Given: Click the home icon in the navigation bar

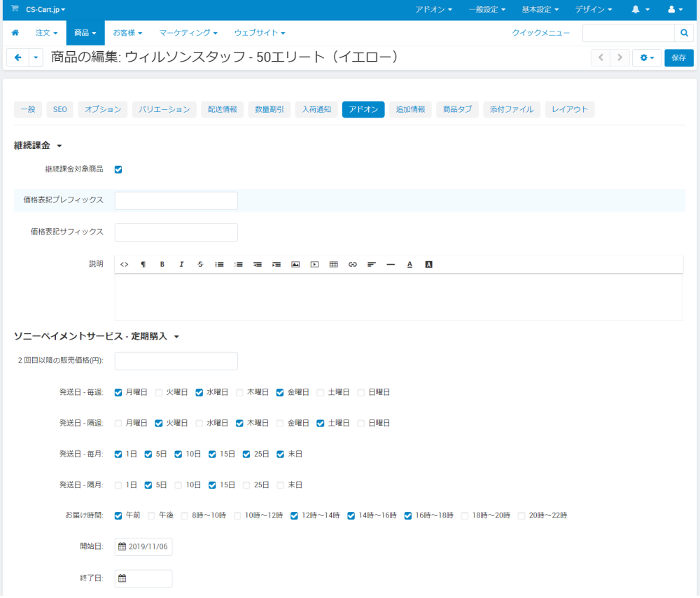Looking at the screenshot, I should (15, 33).
